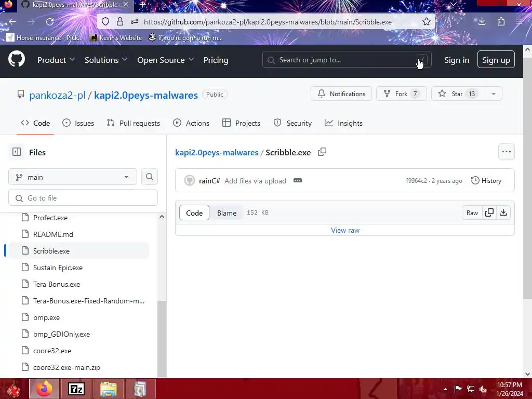Copy file path icon beside Scribble.exe
The height and width of the screenshot is (399, 532).
[x=322, y=152]
